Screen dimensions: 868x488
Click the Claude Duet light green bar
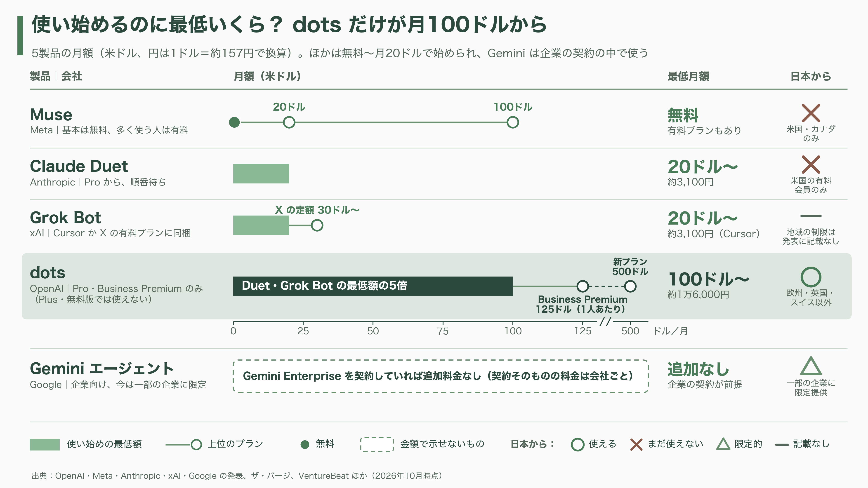point(261,174)
